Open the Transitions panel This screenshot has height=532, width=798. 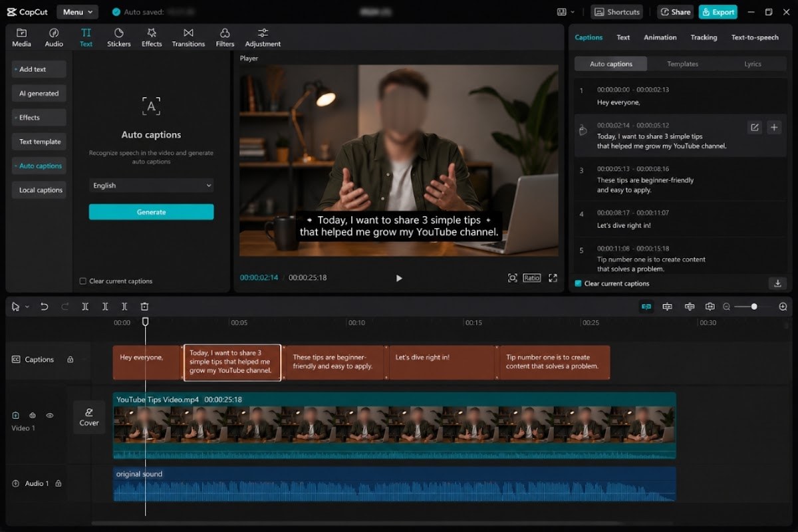tap(188, 37)
